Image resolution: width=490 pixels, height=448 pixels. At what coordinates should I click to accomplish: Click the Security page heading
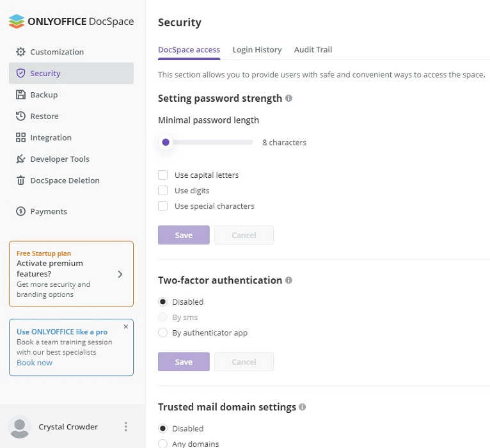coord(180,22)
